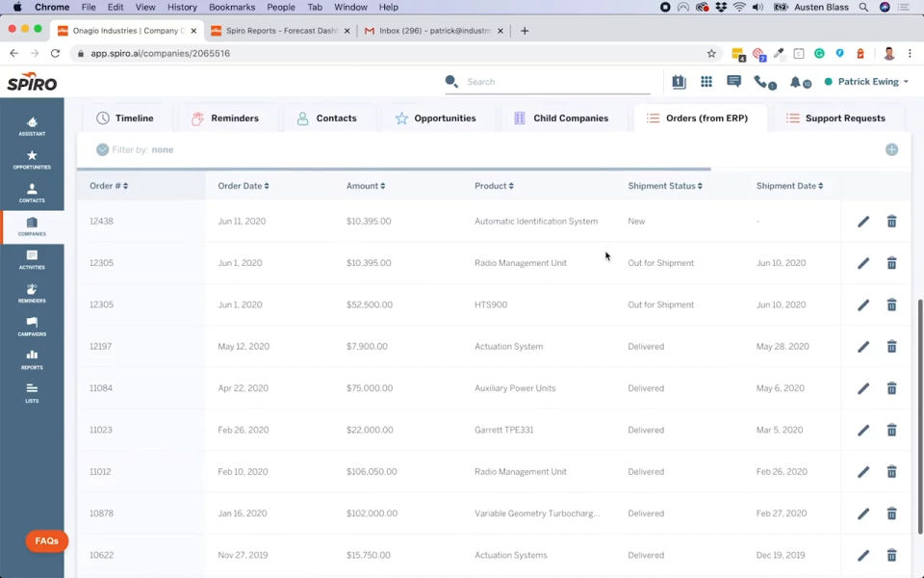This screenshot has width=924, height=578.
Task: Delete order 10622 Actuation Systems
Action: 891,556
